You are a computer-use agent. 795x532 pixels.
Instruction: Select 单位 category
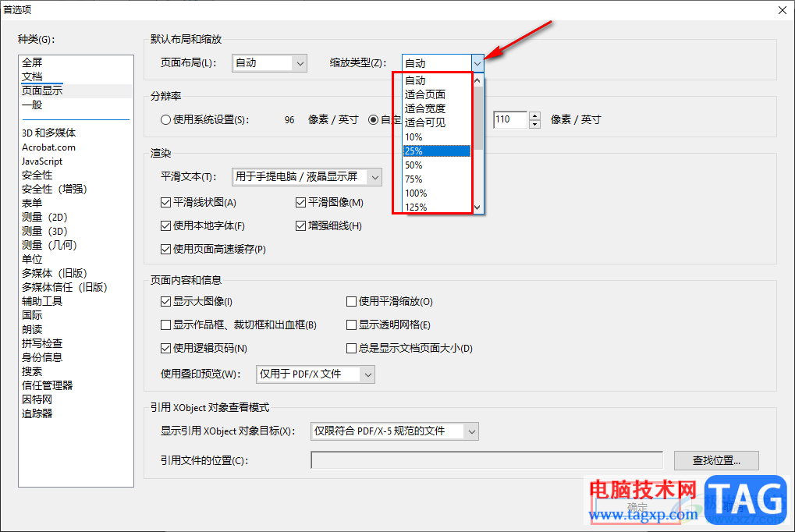pos(32,259)
